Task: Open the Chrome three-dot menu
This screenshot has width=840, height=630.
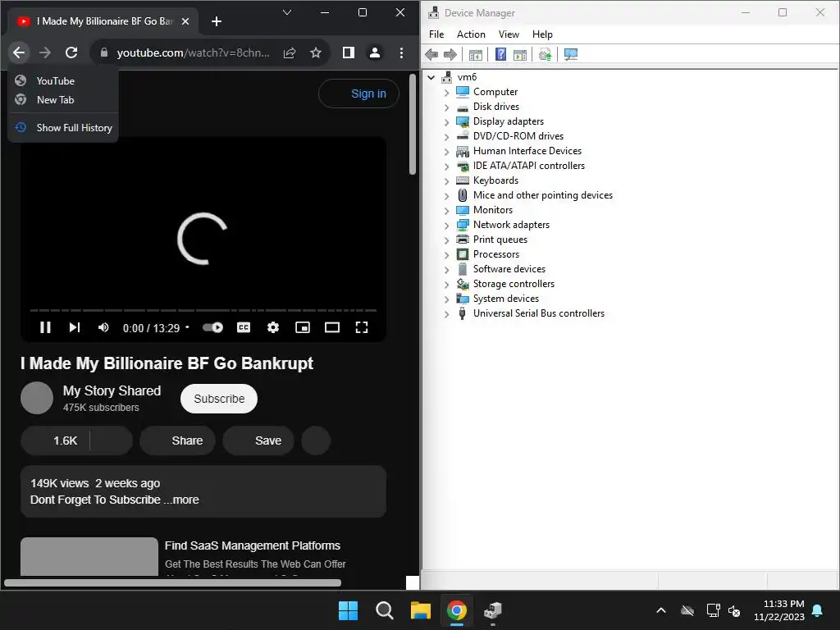Action: pos(401,52)
